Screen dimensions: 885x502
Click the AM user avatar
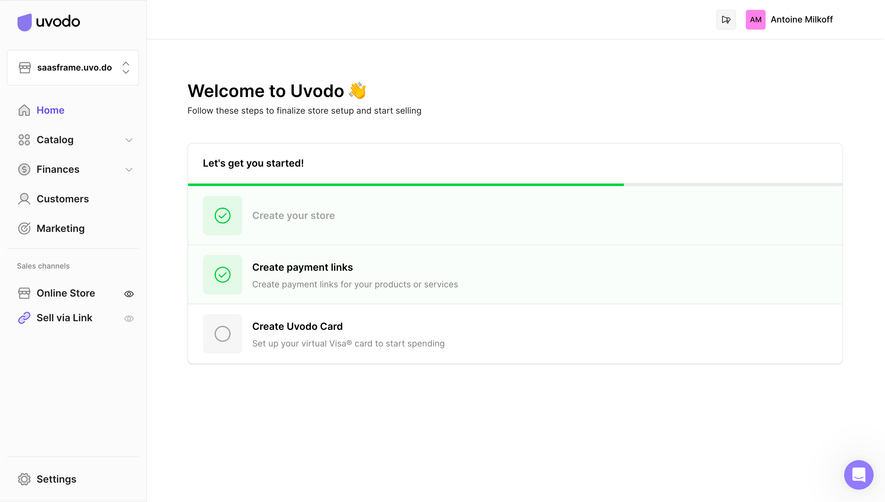pyautogui.click(x=755, y=20)
